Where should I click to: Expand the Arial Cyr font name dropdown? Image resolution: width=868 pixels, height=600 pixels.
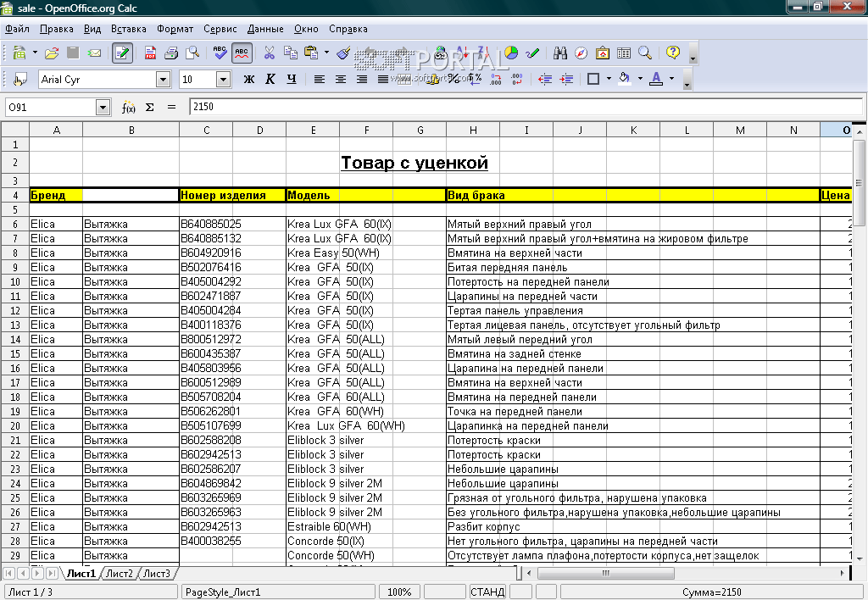[x=163, y=80]
